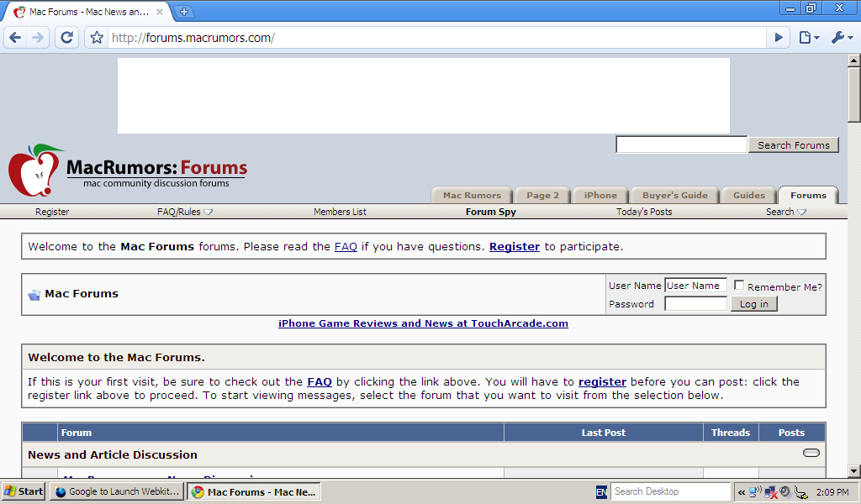
Task: Click the EN language indicator in taskbar
Action: (x=601, y=492)
